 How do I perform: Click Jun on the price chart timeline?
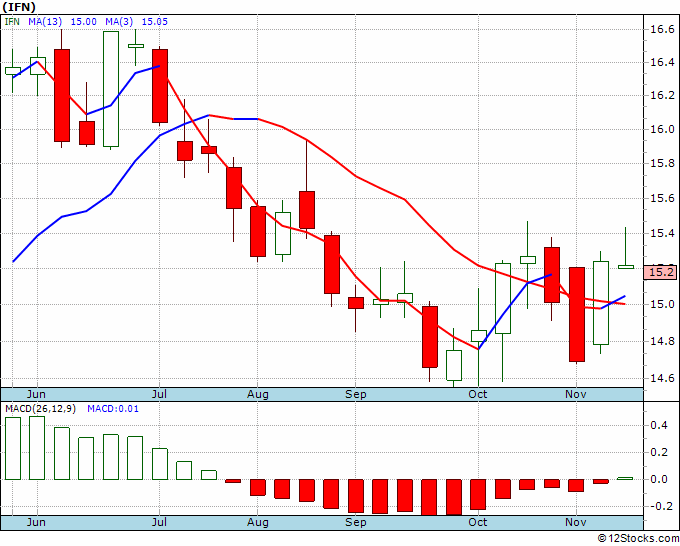coord(36,394)
